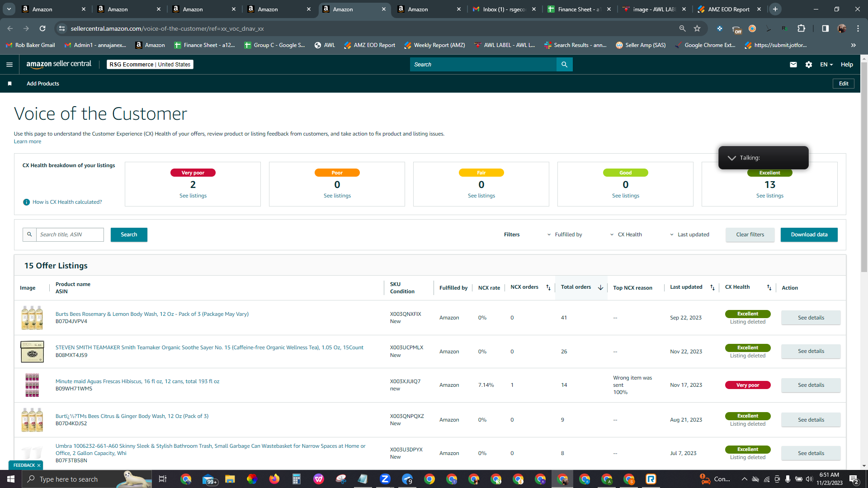Open the Windows Start menu

[x=11, y=479]
